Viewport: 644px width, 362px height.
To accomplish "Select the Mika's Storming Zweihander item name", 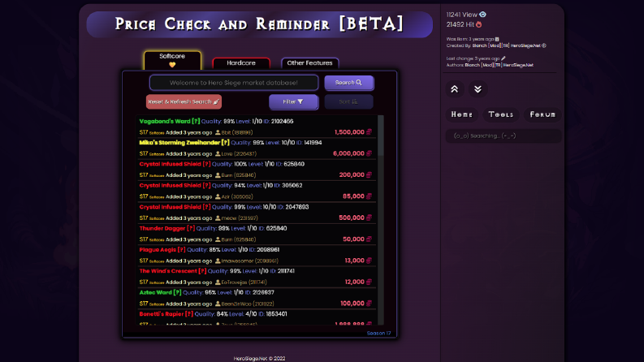I will (179, 143).
